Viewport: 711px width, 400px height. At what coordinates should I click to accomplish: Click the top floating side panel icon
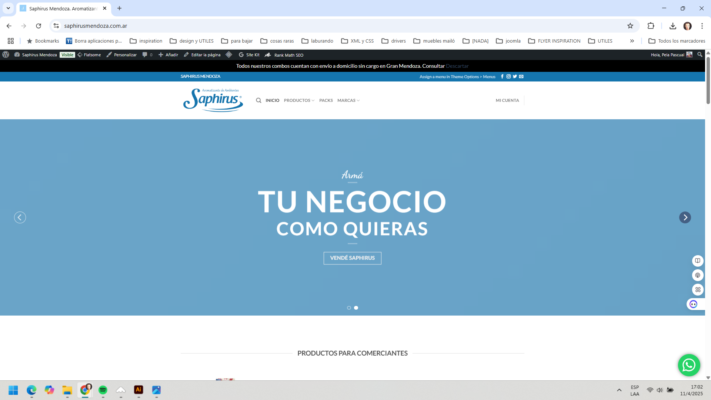tap(697, 261)
